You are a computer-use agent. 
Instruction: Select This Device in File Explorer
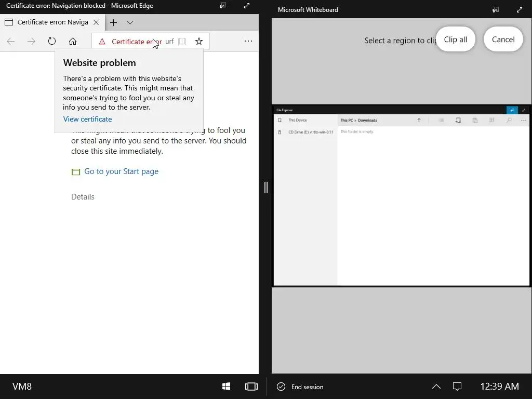tap(298, 120)
